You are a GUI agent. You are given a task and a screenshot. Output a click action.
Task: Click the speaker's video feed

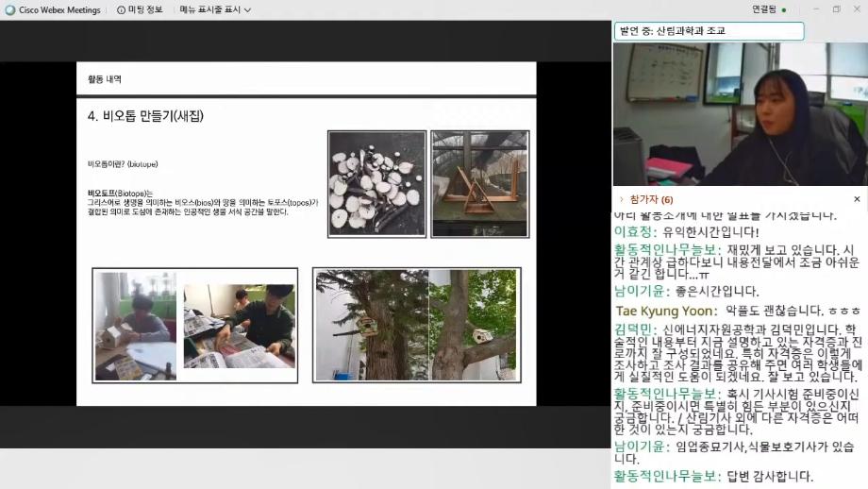pos(740,114)
